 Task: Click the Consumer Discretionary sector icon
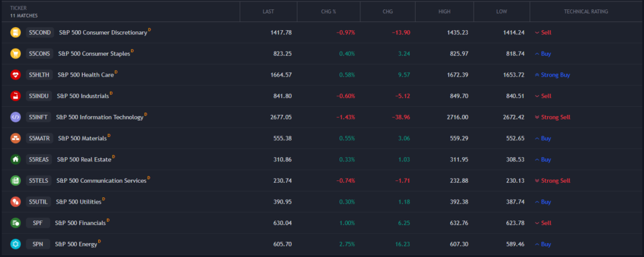coord(16,32)
